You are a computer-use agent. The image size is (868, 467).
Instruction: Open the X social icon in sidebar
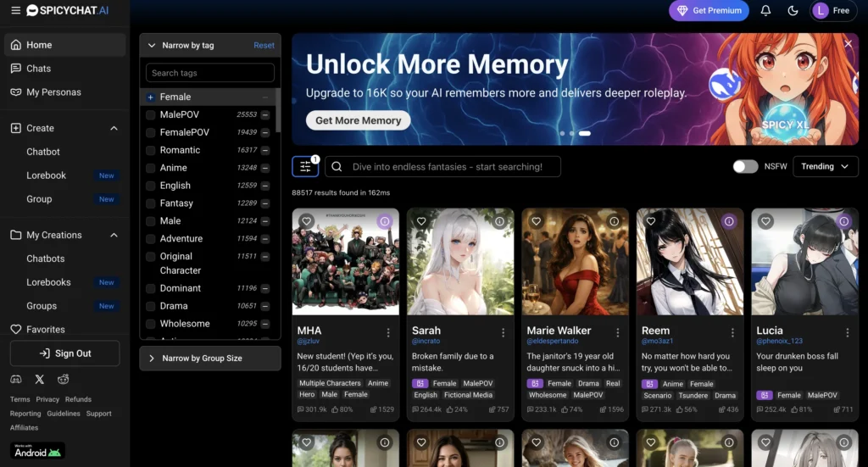tap(40, 379)
